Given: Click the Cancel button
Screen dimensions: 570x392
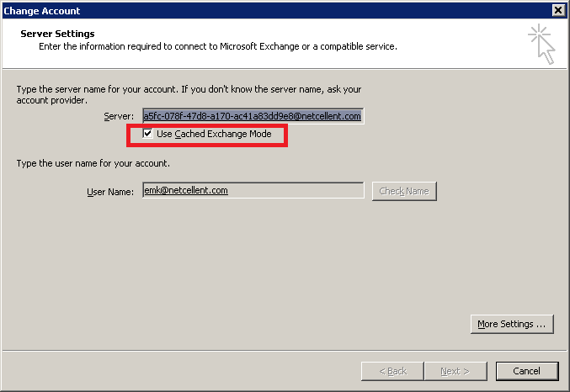Looking at the screenshot, I should click(527, 371).
